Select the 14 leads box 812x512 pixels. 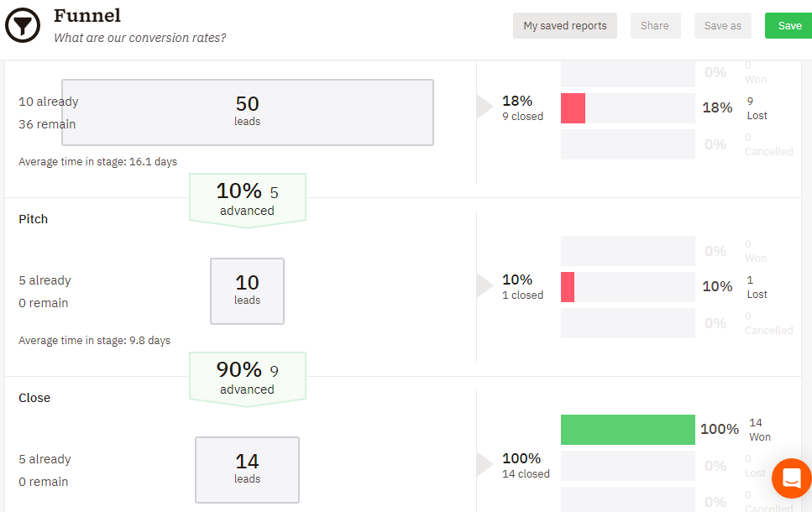click(x=247, y=470)
